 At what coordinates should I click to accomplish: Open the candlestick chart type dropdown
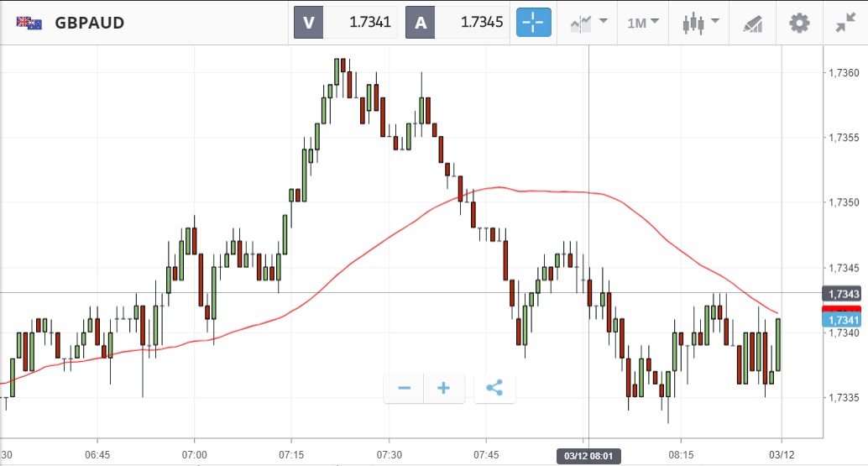click(x=701, y=23)
